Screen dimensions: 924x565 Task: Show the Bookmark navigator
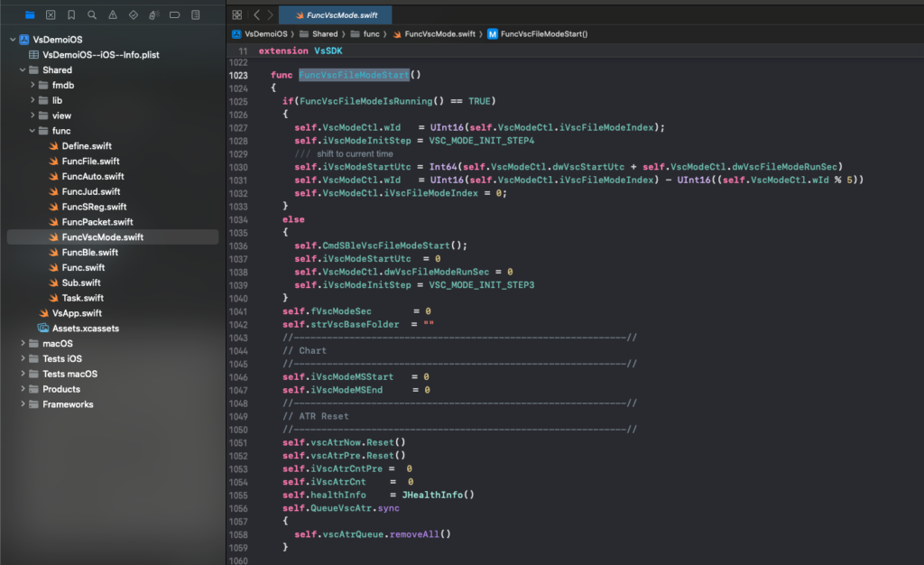(x=71, y=15)
